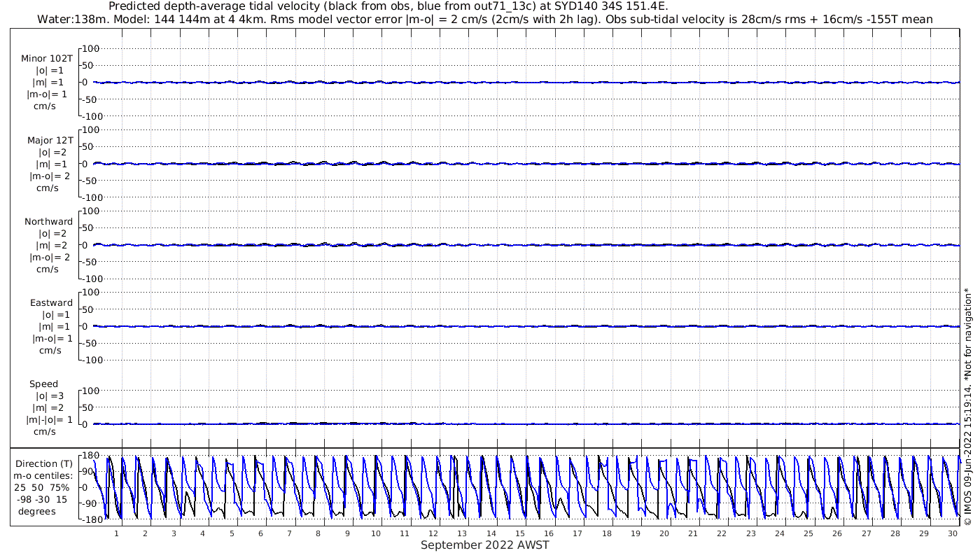Click the -90 tick on Direction axis
Image resolution: width=980 pixels, height=560 pixels.
click(89, 503)
